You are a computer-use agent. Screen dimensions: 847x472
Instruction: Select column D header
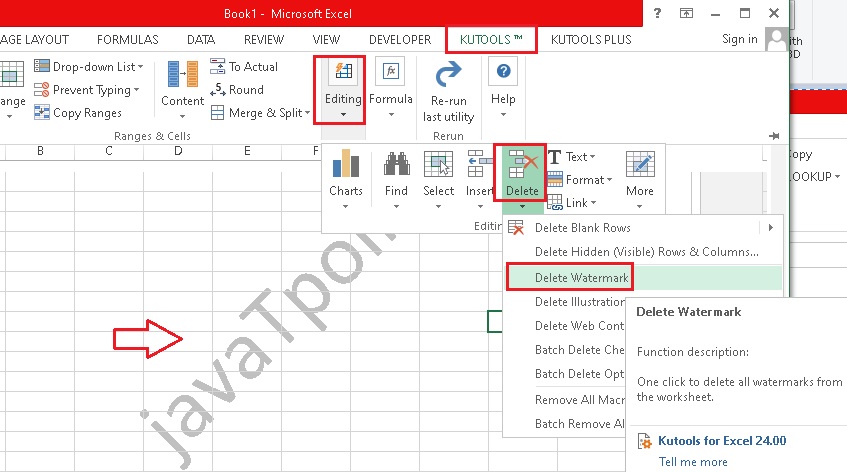coord(178,151)
